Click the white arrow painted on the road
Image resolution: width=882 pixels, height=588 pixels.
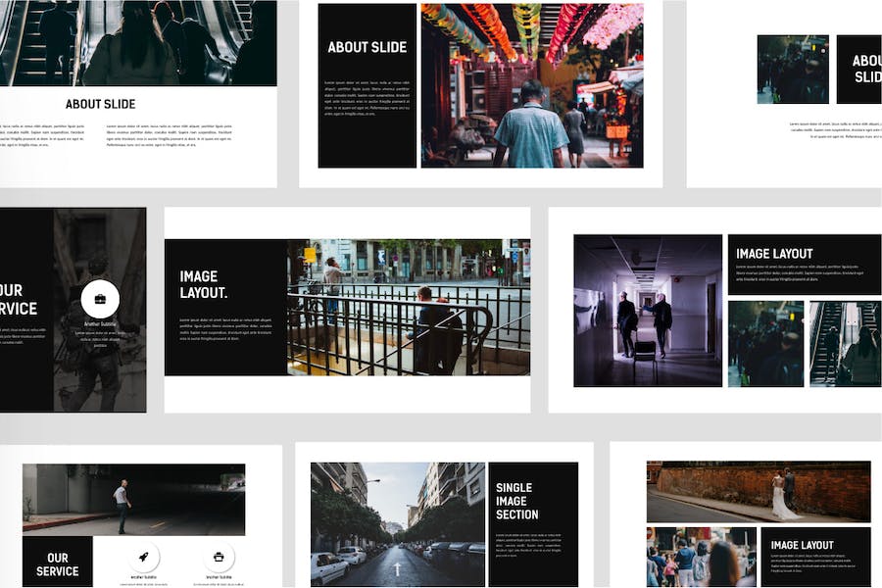coord(397,568)
